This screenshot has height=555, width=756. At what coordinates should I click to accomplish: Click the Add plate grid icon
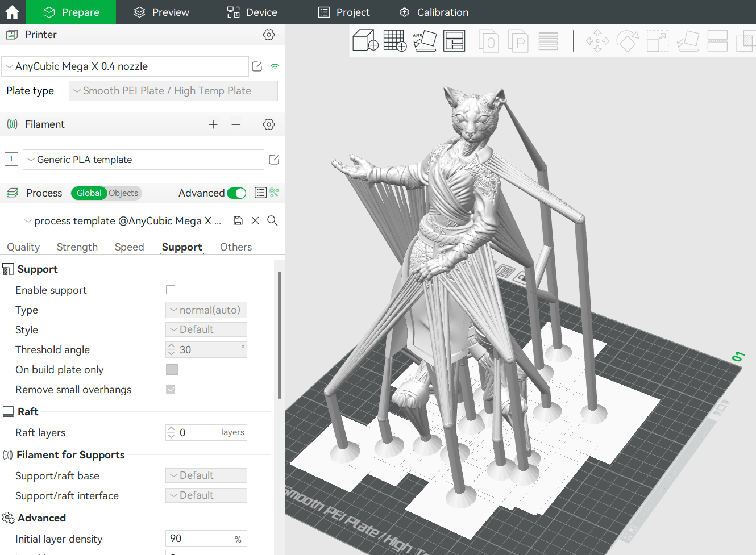pyautogui.click(x=395, y=41)
